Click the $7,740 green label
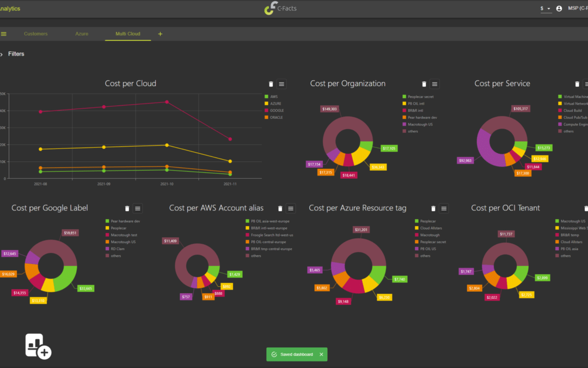Viewport: 588px width, 368px height. coord(400,279)
